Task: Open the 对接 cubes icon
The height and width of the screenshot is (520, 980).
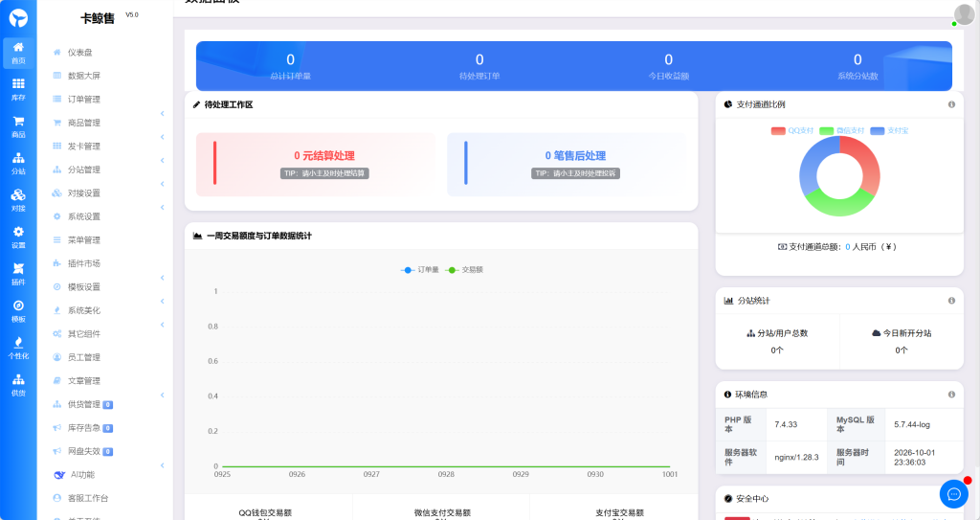Action: [x=19, y=200]
